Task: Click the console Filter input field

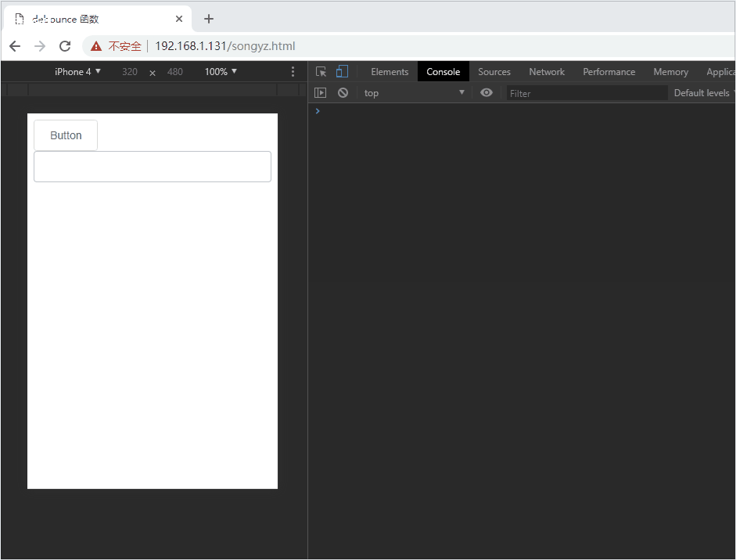Action: [x=587, y=93]
